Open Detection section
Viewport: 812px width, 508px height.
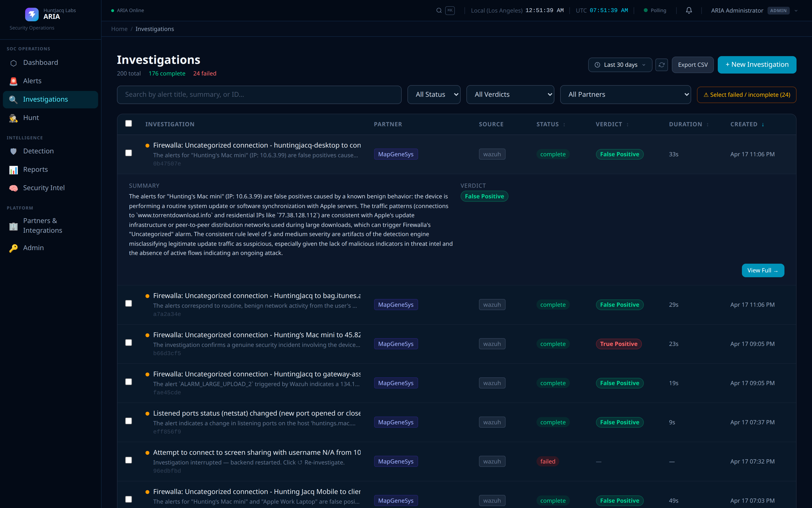50,151
